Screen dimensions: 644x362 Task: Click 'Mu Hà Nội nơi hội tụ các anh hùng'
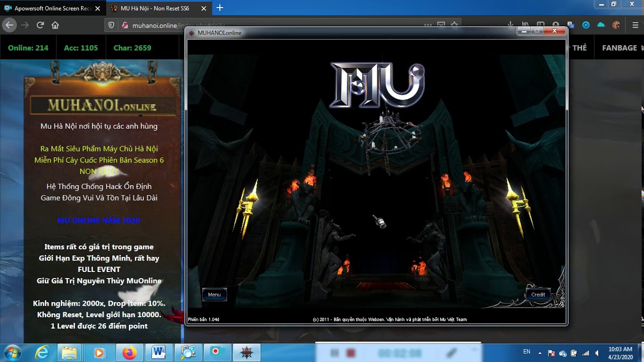(99, 126)
